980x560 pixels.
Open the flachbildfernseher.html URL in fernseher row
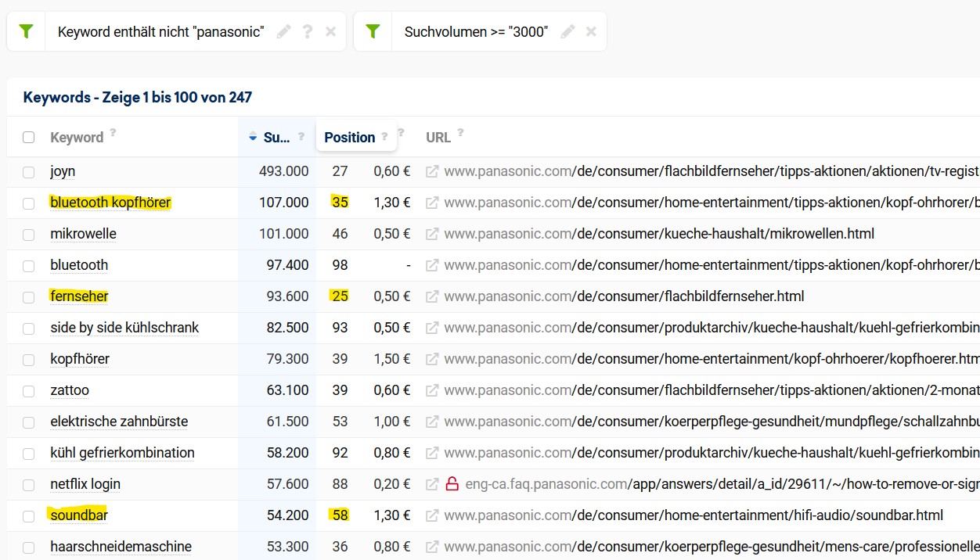coord(624,296)
